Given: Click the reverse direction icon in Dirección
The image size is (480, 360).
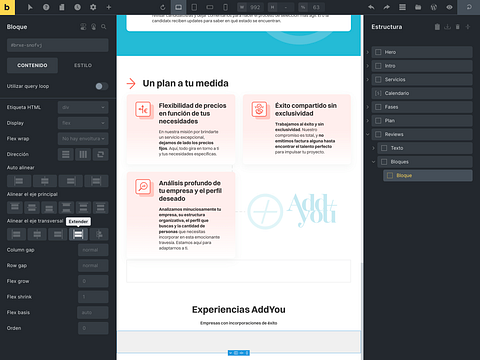Looking at the screenshot, I should click(x=100, y=154).
